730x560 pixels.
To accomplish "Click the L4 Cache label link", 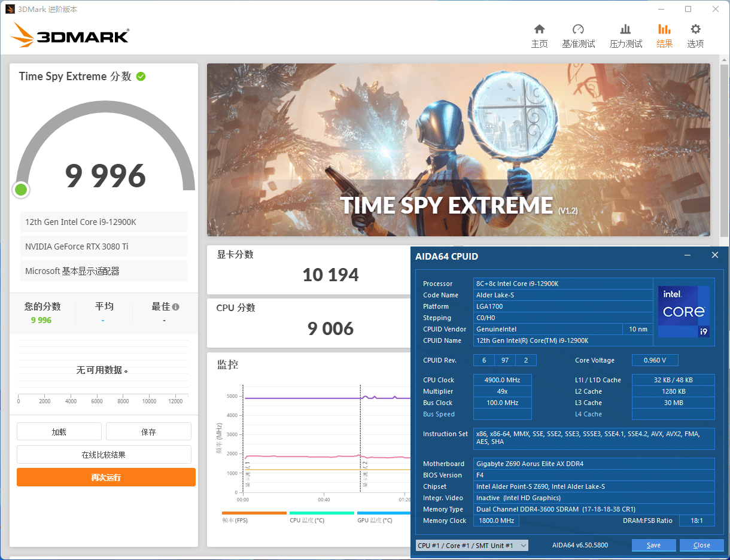I will tap(588, 414).
